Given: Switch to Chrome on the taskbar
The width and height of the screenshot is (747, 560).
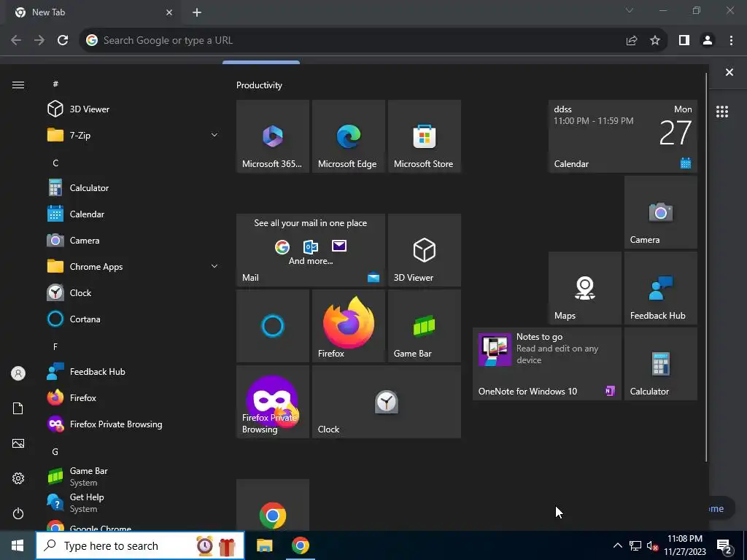Looking at the screenshot, I should click(300, 545).
